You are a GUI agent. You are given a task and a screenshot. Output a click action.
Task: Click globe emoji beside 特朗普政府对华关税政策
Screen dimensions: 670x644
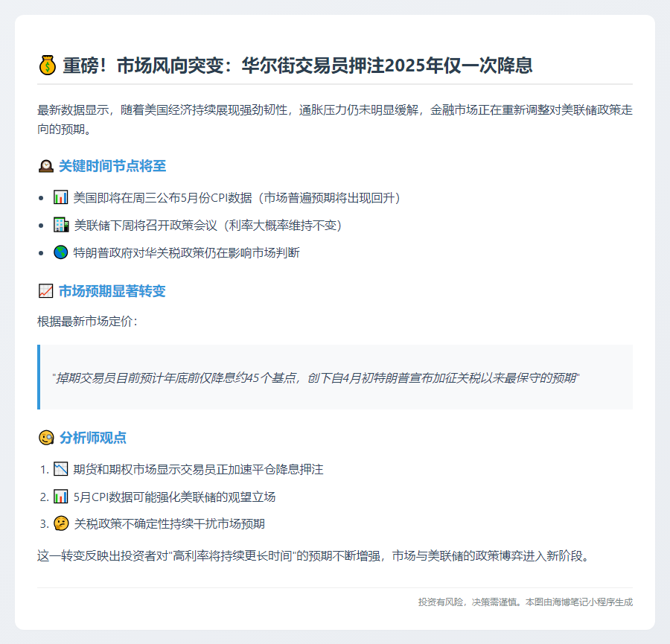[61, 252]
